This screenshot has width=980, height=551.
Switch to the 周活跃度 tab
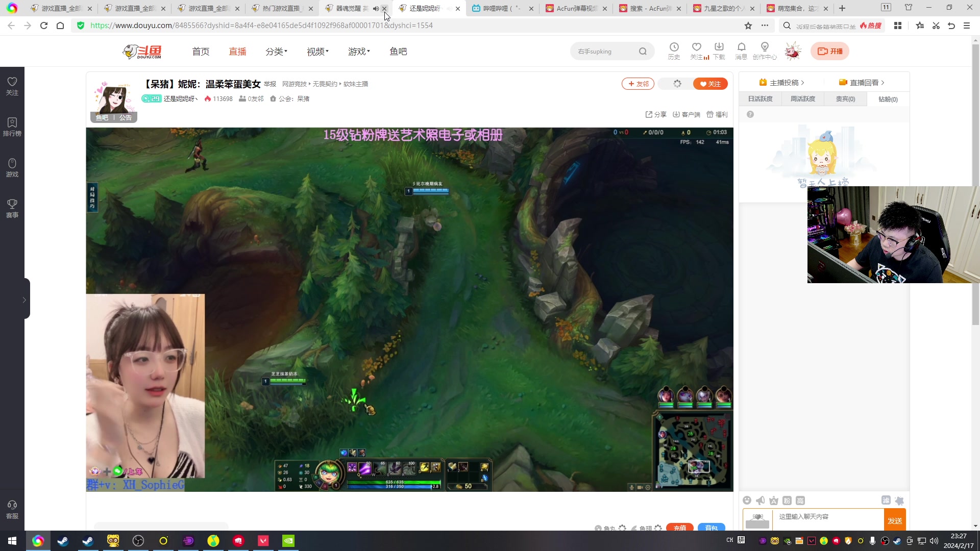point(803,99)
